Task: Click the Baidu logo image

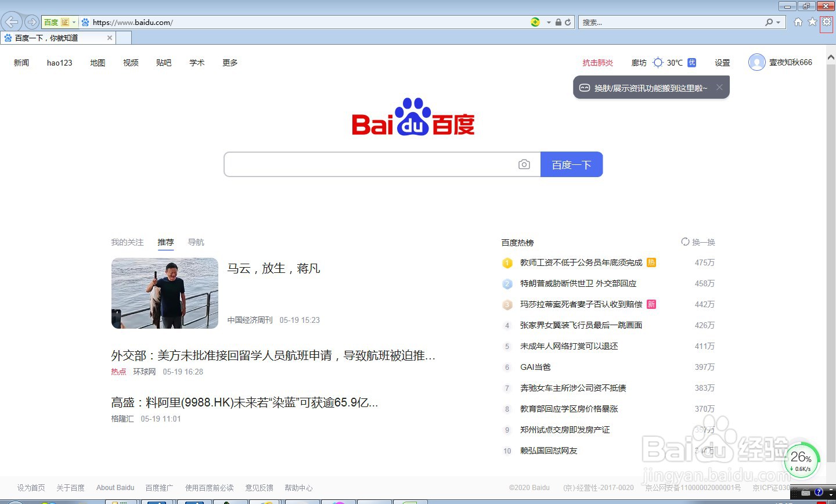Action: coord(413,117)
